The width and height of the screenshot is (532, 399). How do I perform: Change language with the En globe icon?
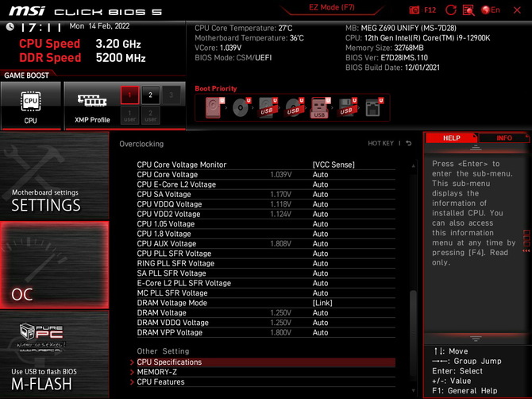click(x=491, y=10)
